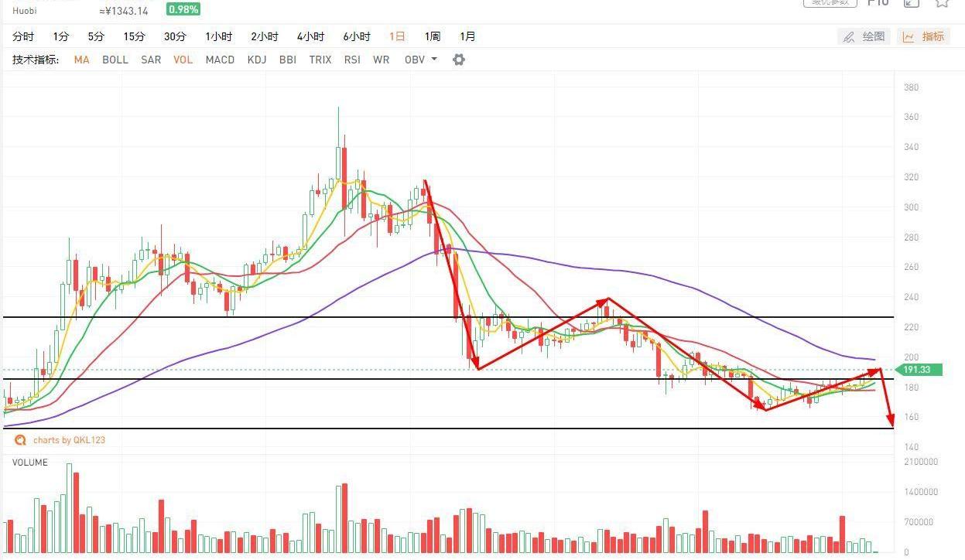965x560 pixels.
Task: Select the 分时 time-sharing view
Action: tap(23, 36)
